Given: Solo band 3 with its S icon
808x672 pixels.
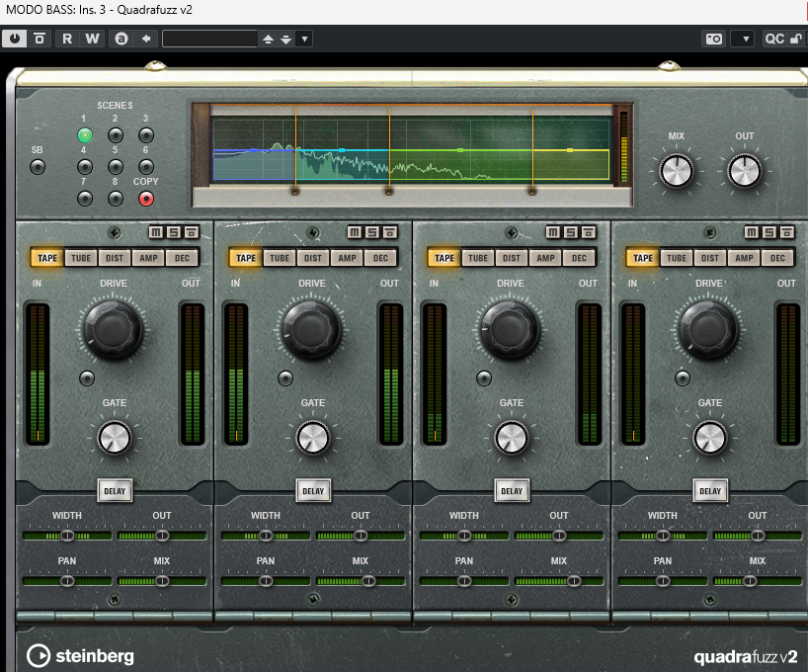Looking at the screenshot, I should click(571, 232).
